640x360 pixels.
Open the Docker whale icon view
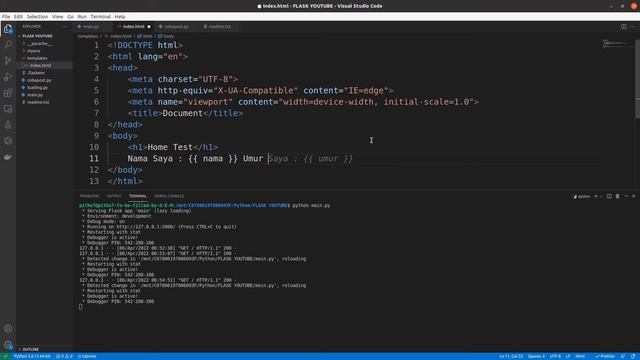pos(8,157)
